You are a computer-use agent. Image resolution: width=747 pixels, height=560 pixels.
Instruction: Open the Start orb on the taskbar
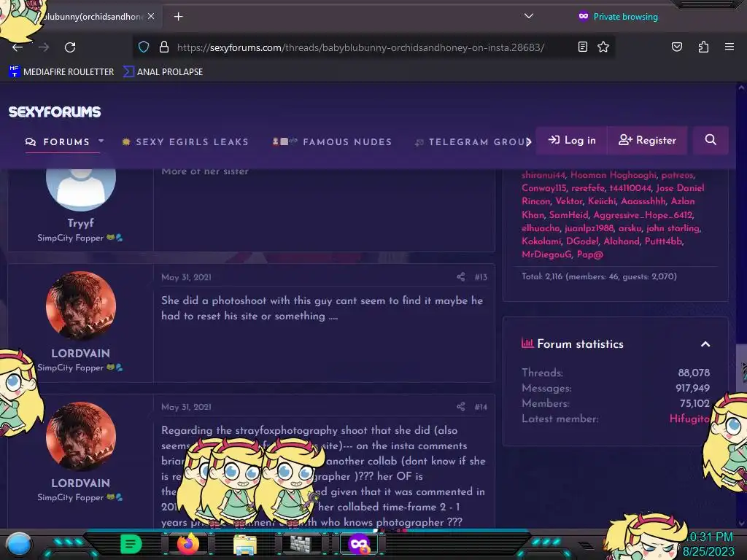(x=20, y=544)
